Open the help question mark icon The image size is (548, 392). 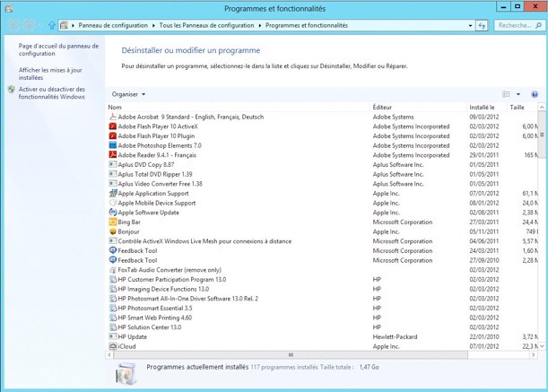point(535,94)
